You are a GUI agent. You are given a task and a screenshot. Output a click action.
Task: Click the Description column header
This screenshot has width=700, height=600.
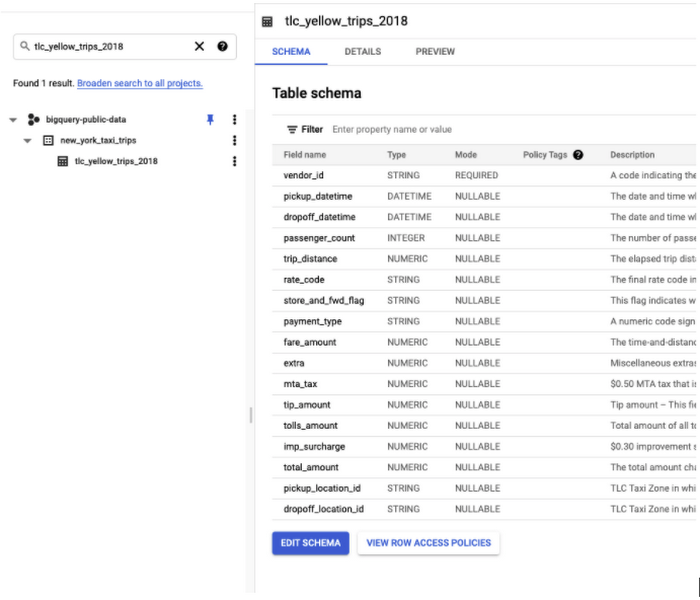point(632,155)
